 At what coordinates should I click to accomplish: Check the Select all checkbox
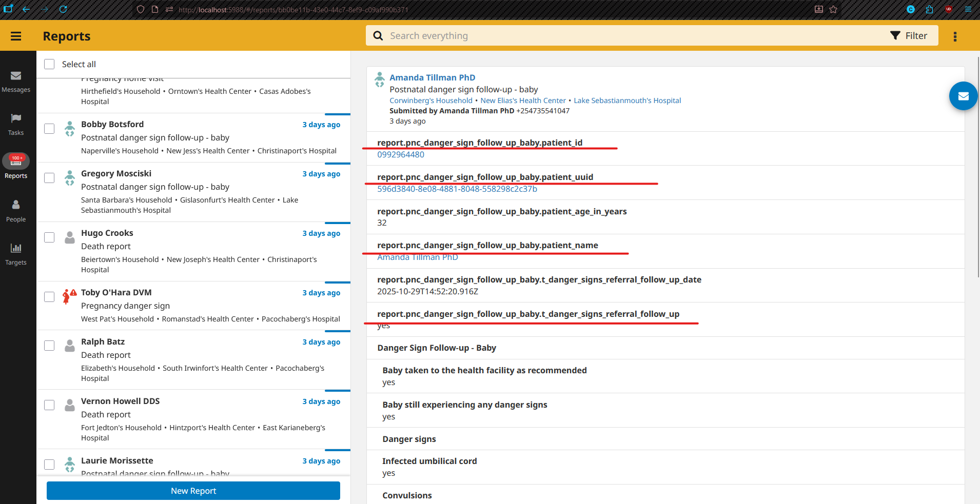[x=49, y=64]
